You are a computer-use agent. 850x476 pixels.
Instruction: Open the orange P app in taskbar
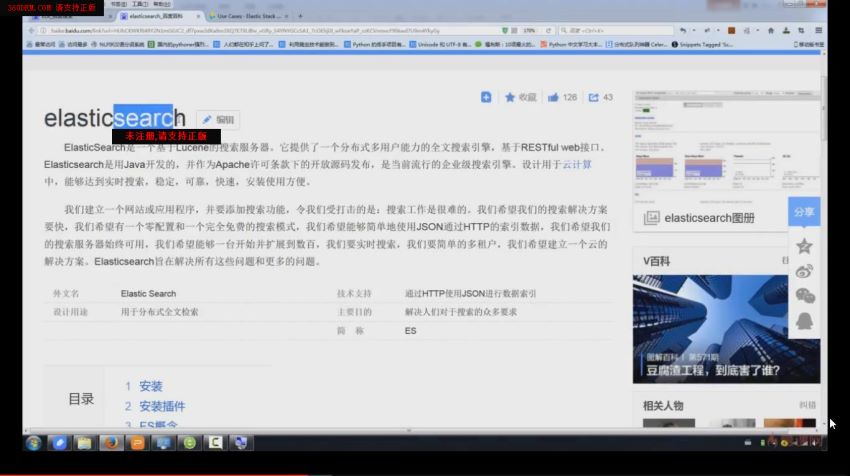[137, 443]
